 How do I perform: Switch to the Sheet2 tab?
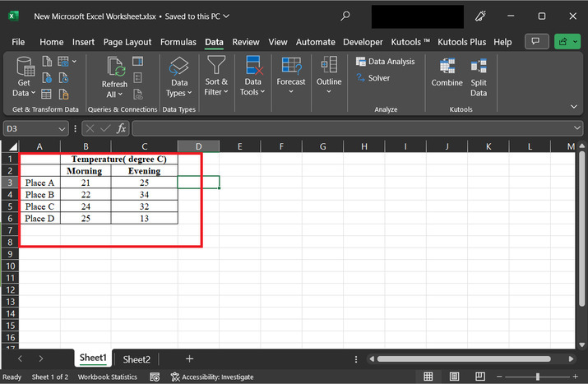pos(137,359)
